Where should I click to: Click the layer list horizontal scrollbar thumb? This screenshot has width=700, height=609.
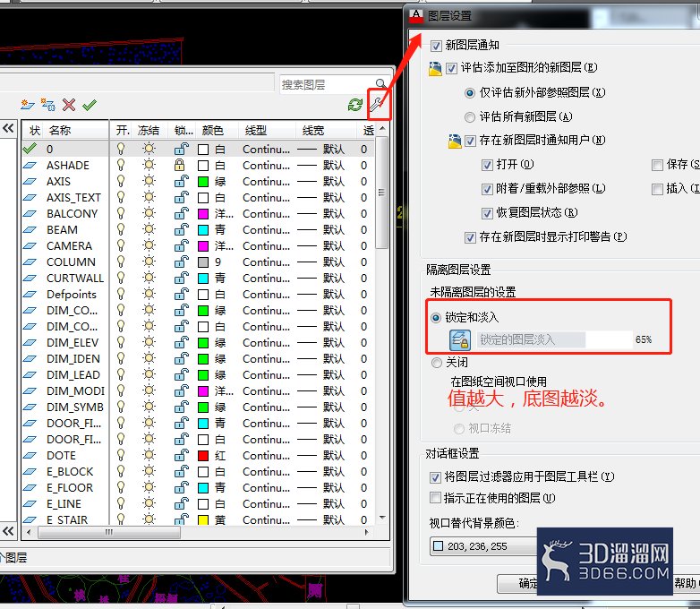pos(109,532)
